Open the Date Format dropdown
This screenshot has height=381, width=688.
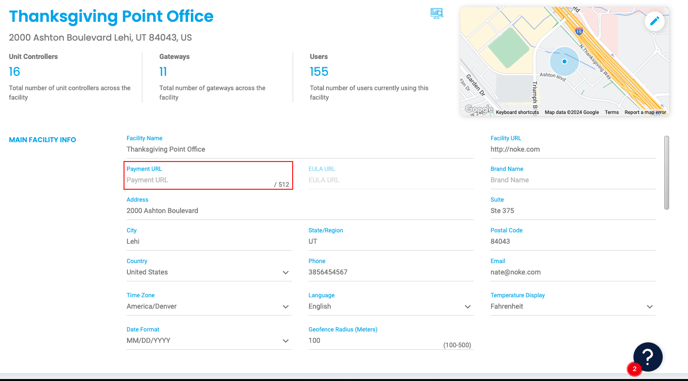coord(209,341)
